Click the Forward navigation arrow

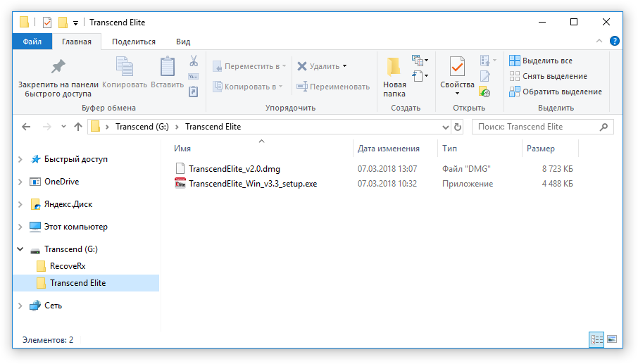click(x=47, y=127)
